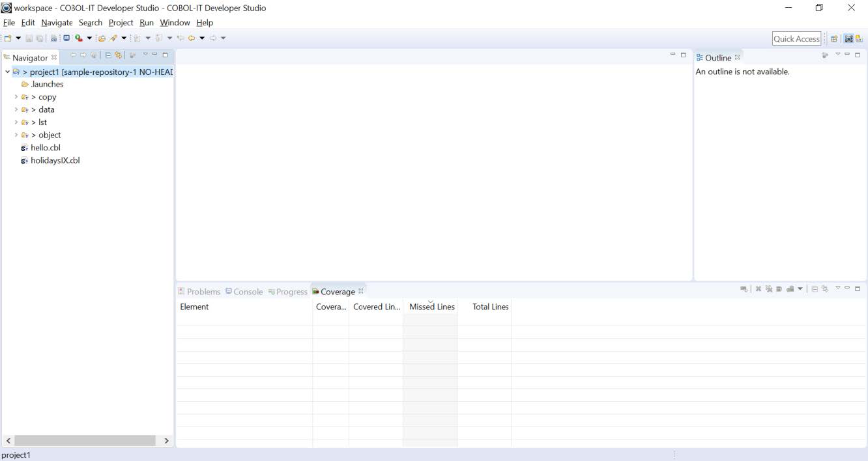Click the Quick Access search field

796,39
